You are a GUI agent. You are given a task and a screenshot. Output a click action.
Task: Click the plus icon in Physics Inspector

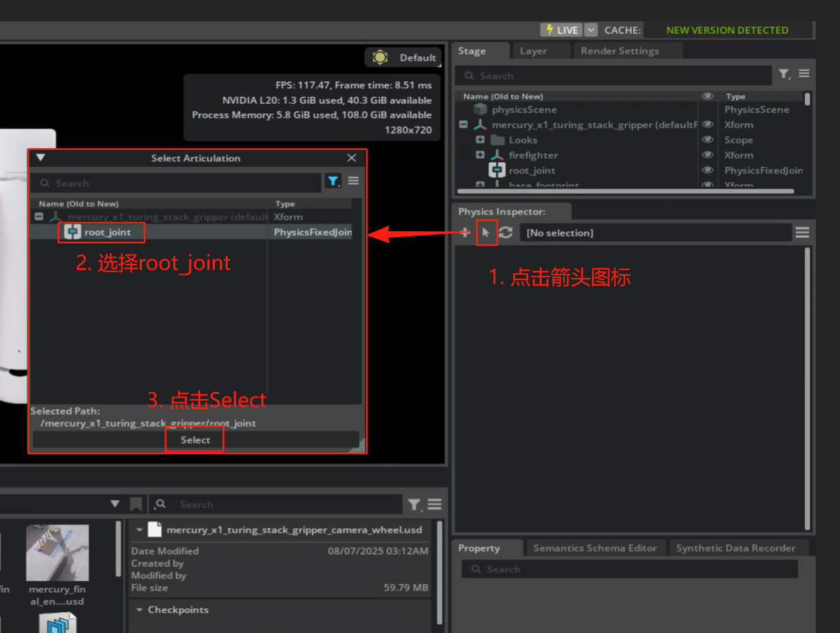point(465,232)
